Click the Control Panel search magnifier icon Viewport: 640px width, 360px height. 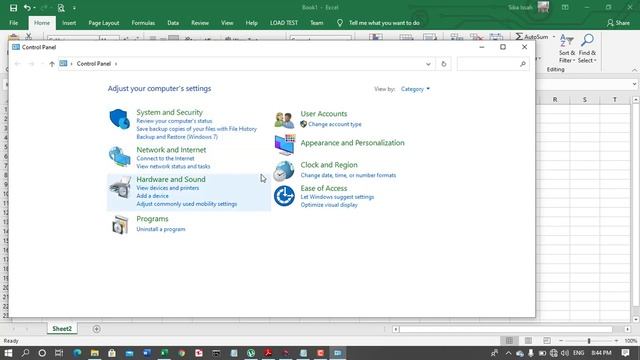522,64
